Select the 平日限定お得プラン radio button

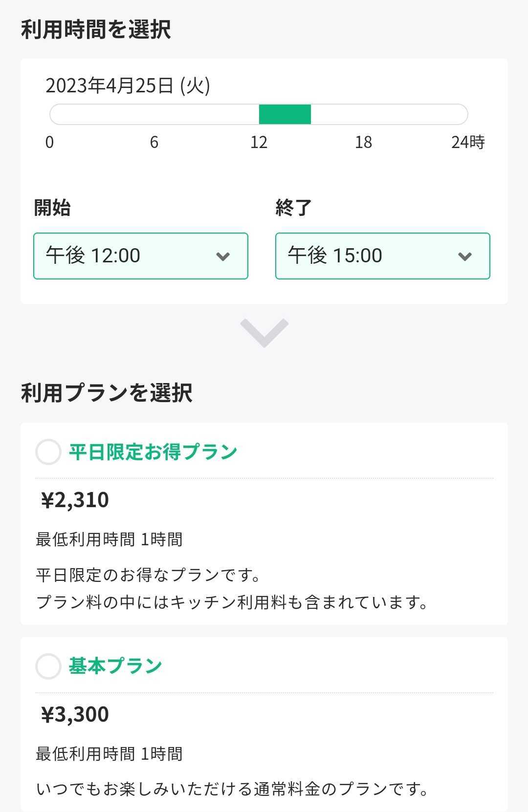[x=48, y=452]
